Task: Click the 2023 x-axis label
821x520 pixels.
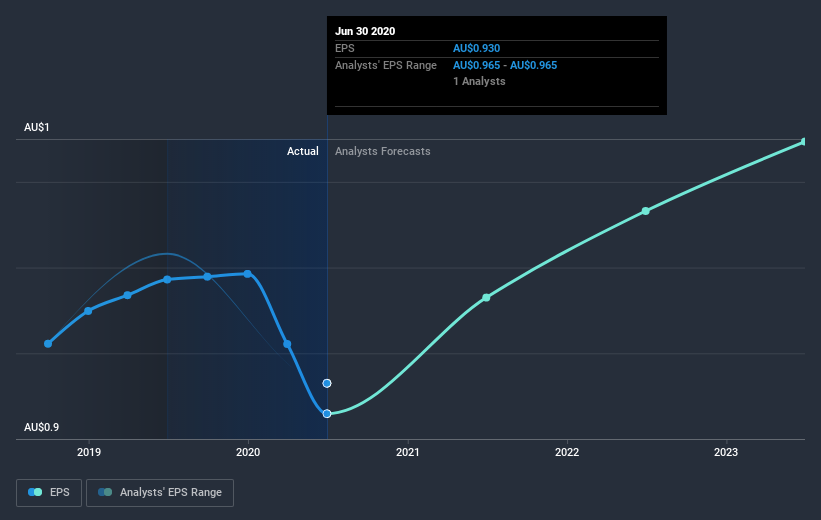Action: coord(726,452)
